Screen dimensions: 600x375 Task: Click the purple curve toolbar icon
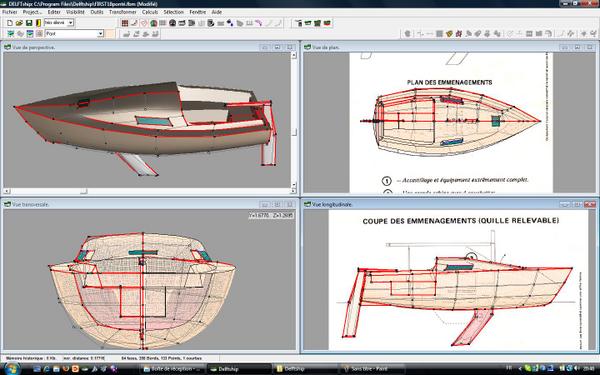tap(259, 23)
